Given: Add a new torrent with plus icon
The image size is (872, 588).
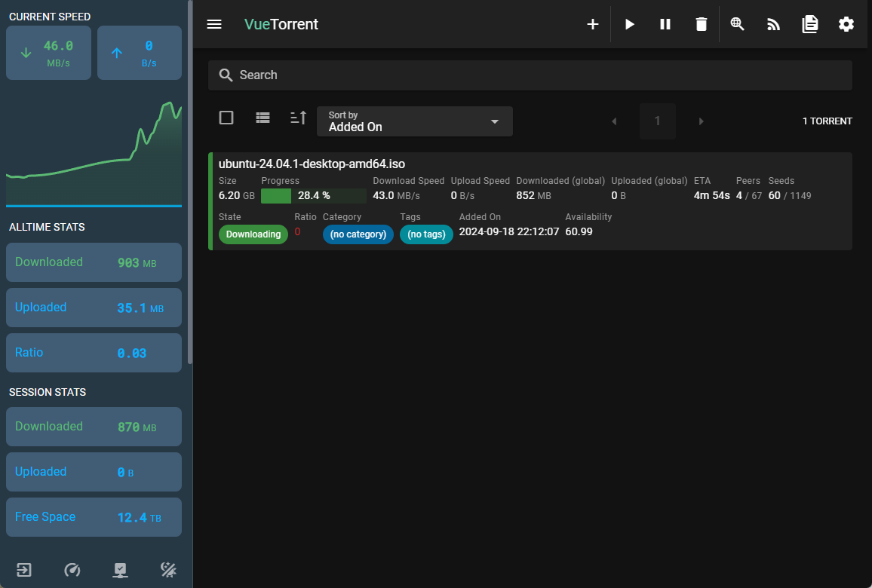Looking at the screenshot, I should [593, 24].
